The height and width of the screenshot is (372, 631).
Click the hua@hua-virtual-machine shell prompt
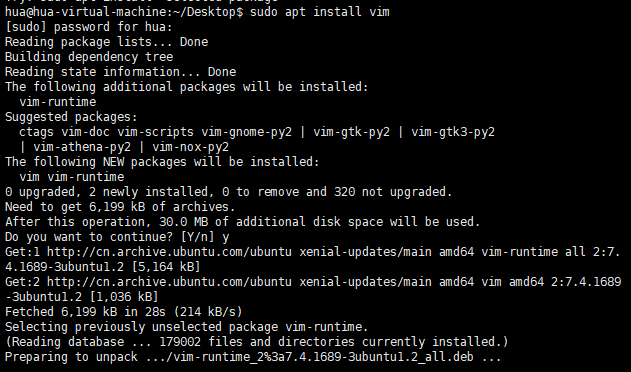tap(124, 12)
